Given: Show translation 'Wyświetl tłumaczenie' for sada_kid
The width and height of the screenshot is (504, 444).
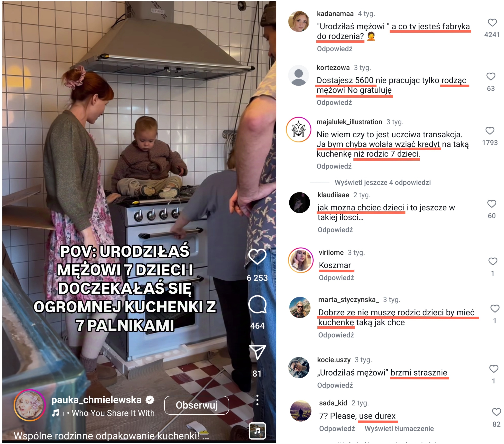Looking at the screenshot, I should point(399,429).
